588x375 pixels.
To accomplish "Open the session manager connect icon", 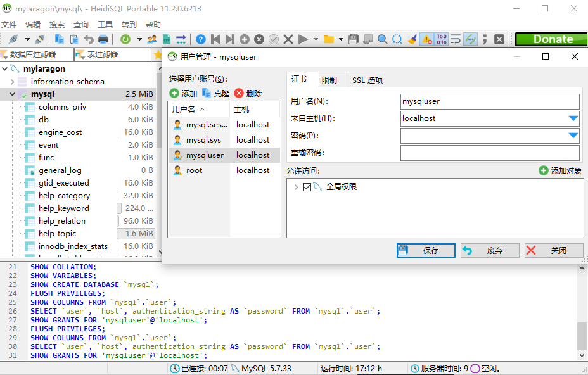I will [x=13, y=39].
